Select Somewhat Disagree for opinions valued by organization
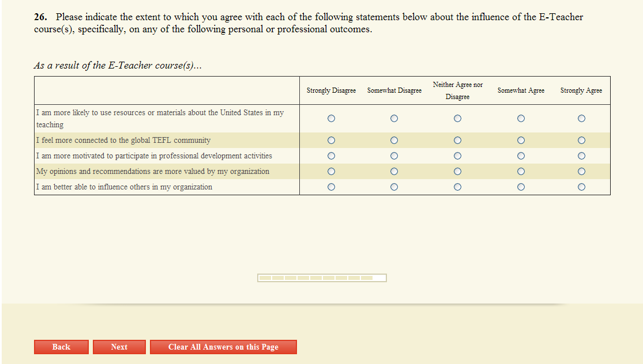Image resolution: width=643 pixels, height=364 pixels. 394,171
